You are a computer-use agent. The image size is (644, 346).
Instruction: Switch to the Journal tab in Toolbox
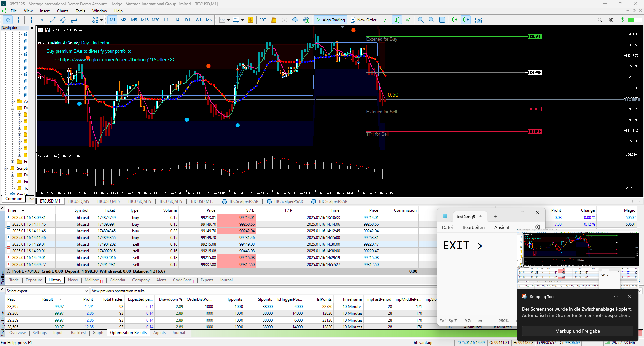point(226,280)
